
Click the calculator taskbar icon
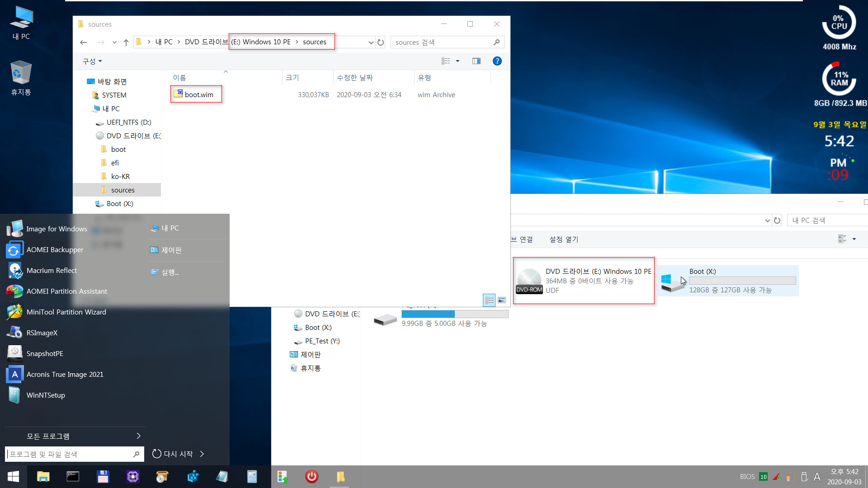pos(252,477)
